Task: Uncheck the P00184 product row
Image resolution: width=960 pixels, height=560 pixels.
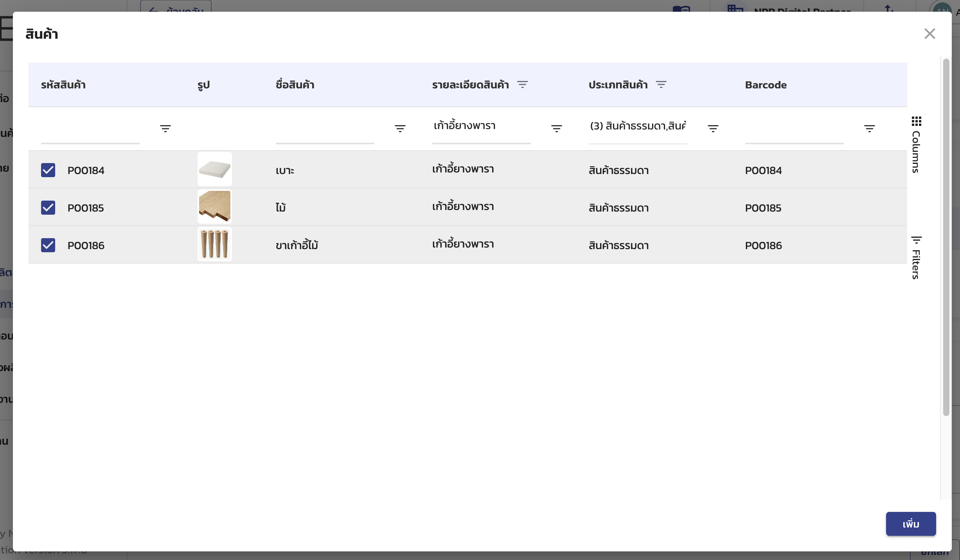Action: click(49, 170)
